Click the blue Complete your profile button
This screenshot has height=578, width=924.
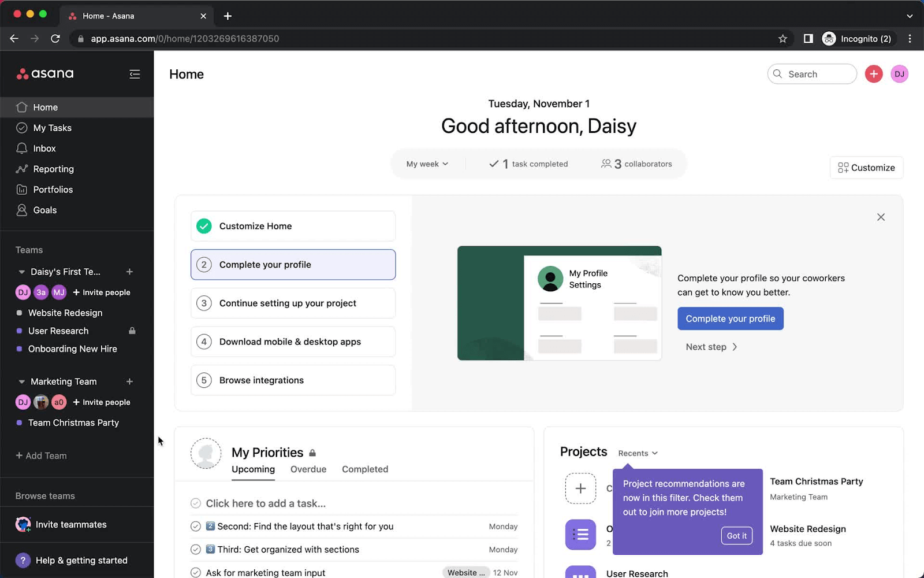[x=730, y=318]
